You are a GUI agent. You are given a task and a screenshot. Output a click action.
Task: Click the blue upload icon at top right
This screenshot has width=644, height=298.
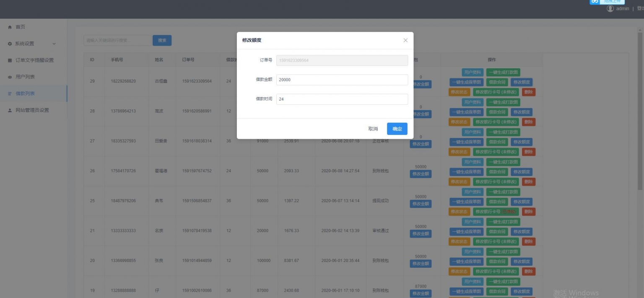594,2
